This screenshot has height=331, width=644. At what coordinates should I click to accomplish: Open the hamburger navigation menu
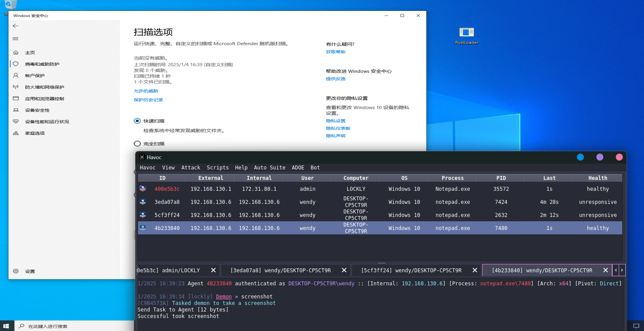click(x=15, y=39)
